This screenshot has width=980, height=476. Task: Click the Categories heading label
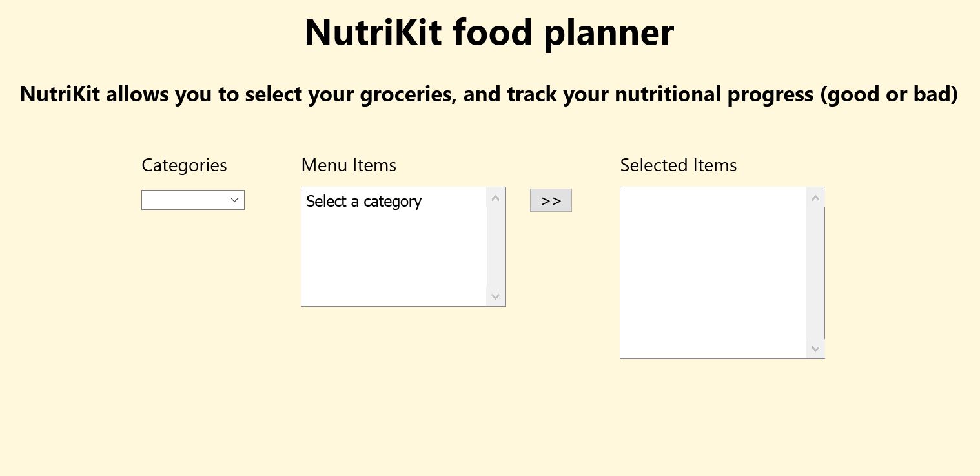pos(184,165)
